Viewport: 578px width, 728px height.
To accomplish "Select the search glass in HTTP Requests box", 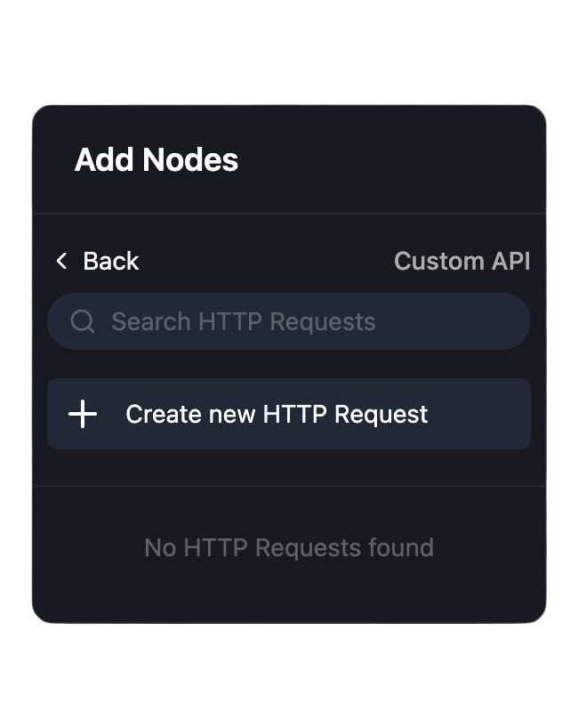I will click(83, 321).
